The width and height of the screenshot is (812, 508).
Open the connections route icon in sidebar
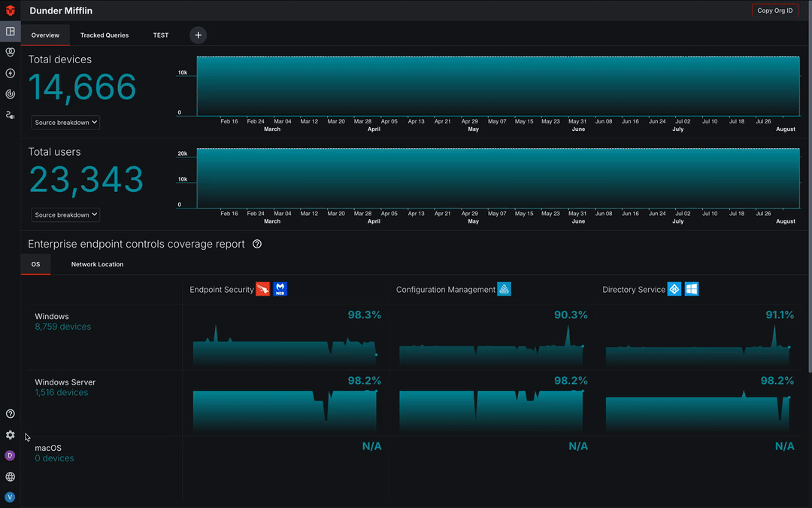coord(10,115)
